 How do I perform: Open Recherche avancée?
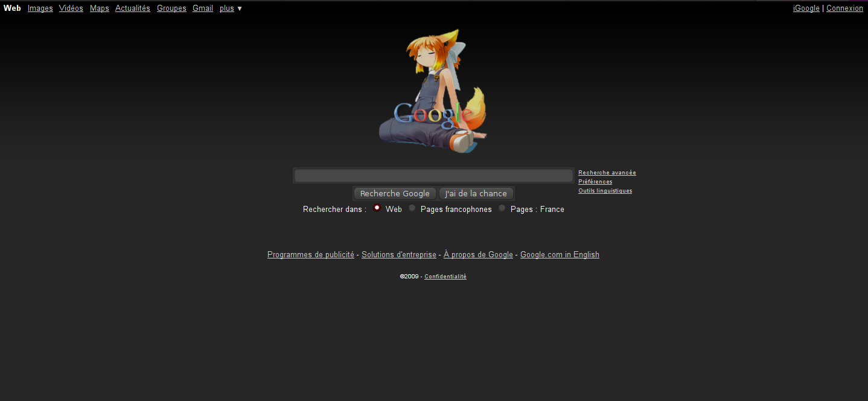[607, 173]
